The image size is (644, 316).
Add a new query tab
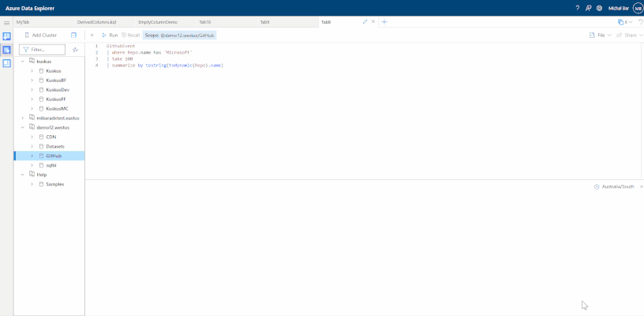(x=384, y=22)
